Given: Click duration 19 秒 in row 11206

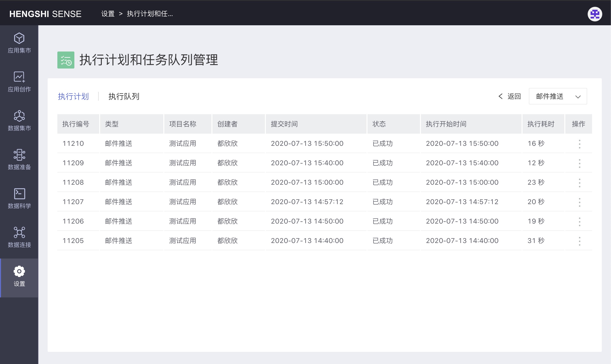Looking at the screenshot, I should [536, 221].
